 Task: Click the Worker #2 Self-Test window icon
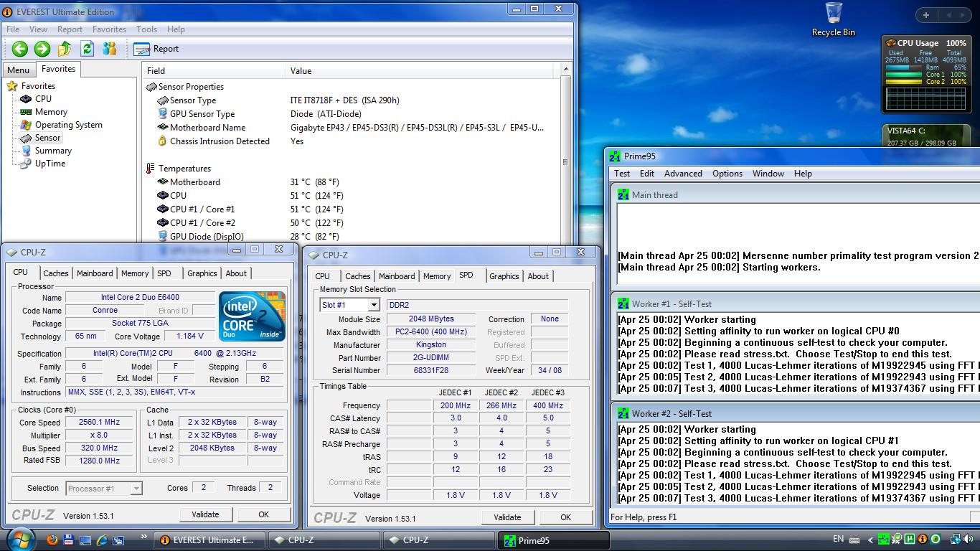623,414
